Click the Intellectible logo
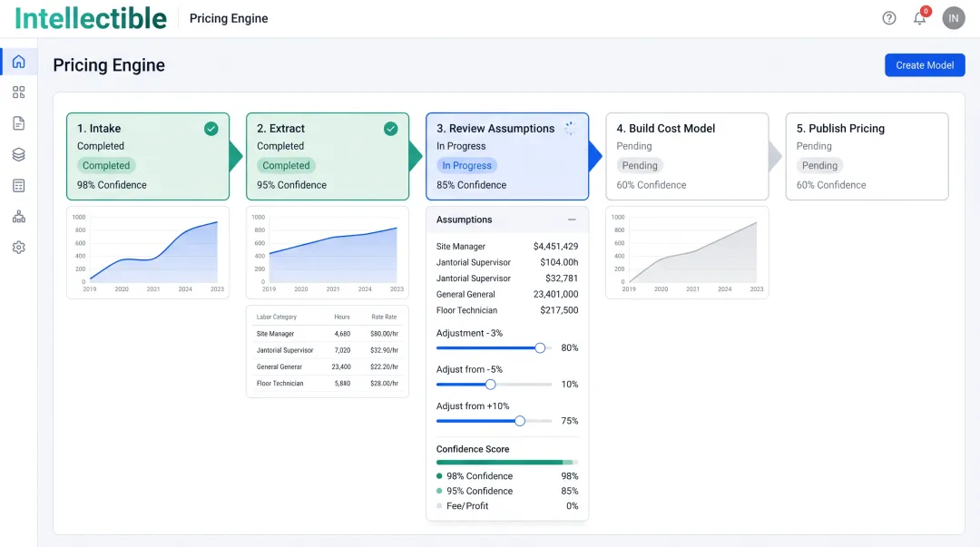This screenshot has height=547, width=980. [x=92, y=18]
